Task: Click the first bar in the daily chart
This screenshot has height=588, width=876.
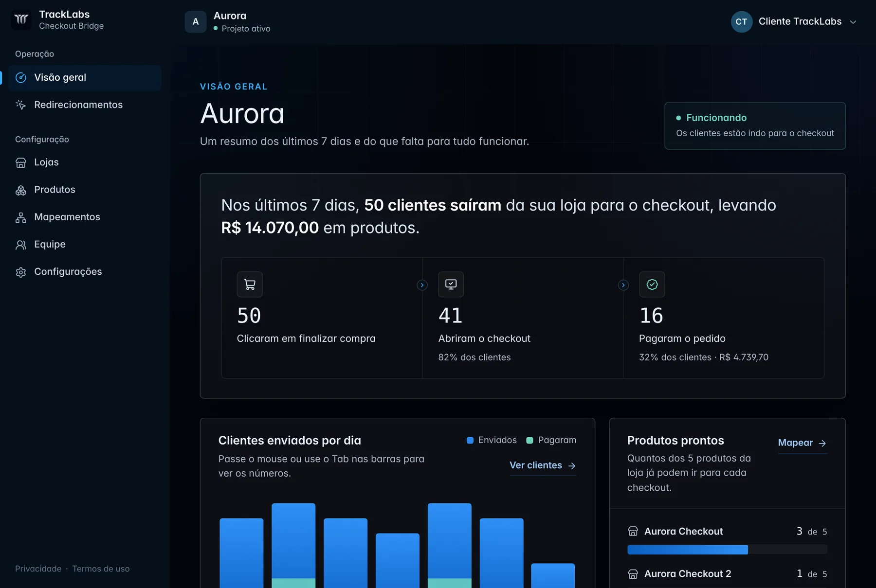Action: tap(241, 553)
